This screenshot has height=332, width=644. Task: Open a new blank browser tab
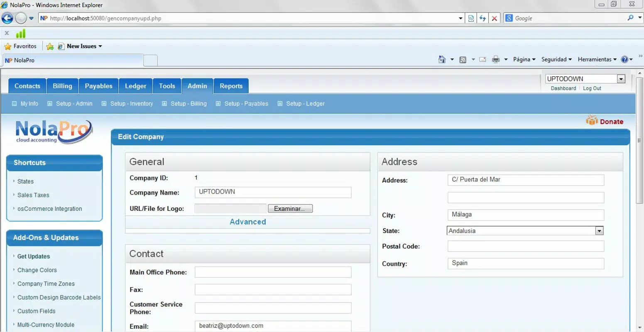[150, 61]
